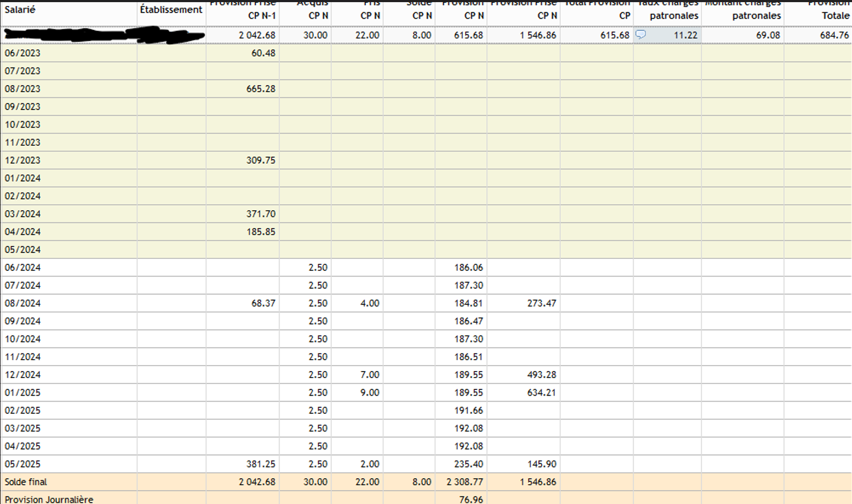Click the 371.70 value in 03/2024
852x504 pixels.
click(261, 214)
